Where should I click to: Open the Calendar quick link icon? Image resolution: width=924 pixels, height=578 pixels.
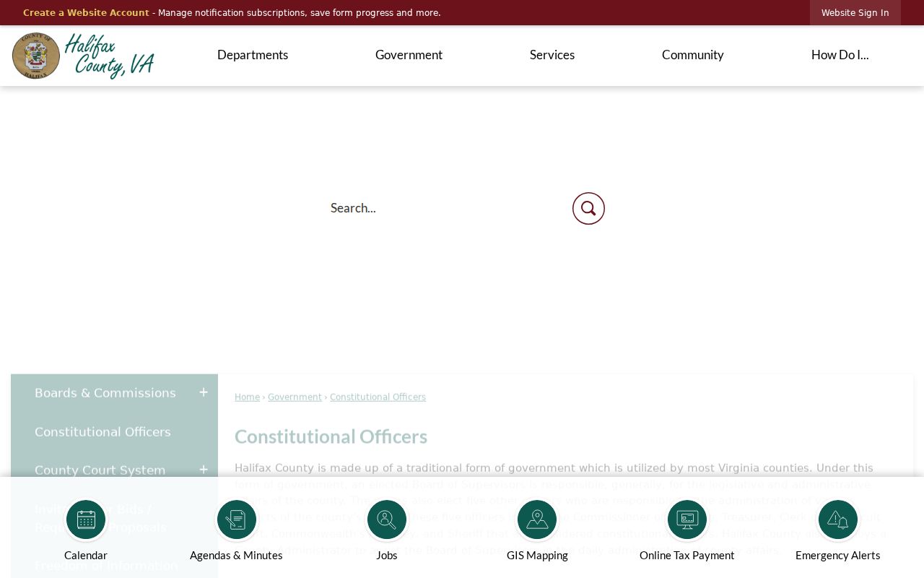[86, 519]
